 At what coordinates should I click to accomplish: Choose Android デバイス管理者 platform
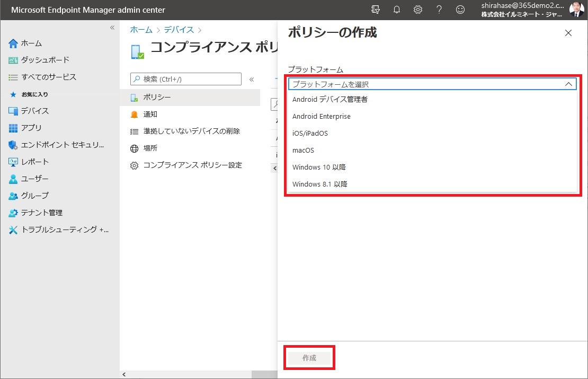tap(432, 100)
